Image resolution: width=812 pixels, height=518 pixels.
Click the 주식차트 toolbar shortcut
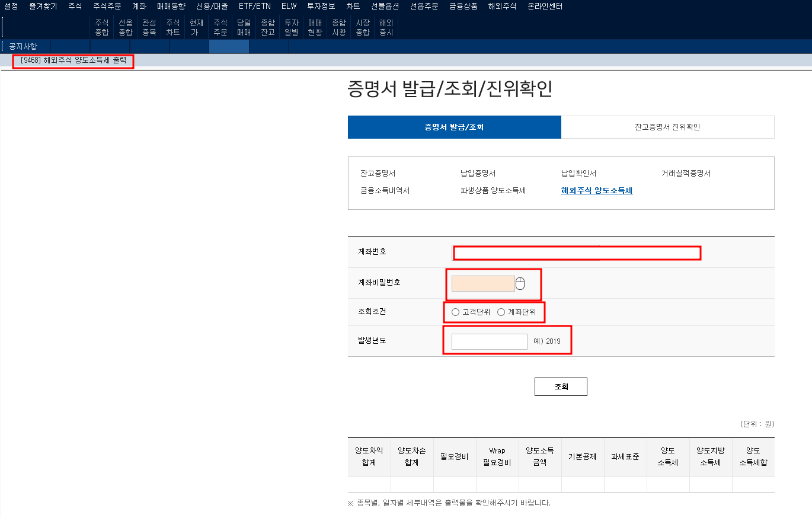(x=173, y=27)
